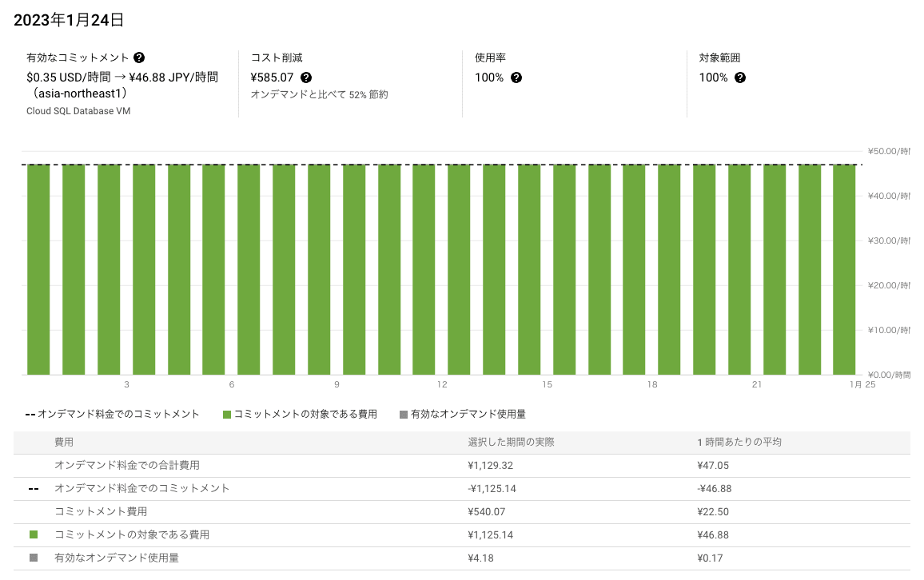Click the ¥540.07 cell
Image resolution: width=924 pixels, height=580 pixels.
click(487, 512)
